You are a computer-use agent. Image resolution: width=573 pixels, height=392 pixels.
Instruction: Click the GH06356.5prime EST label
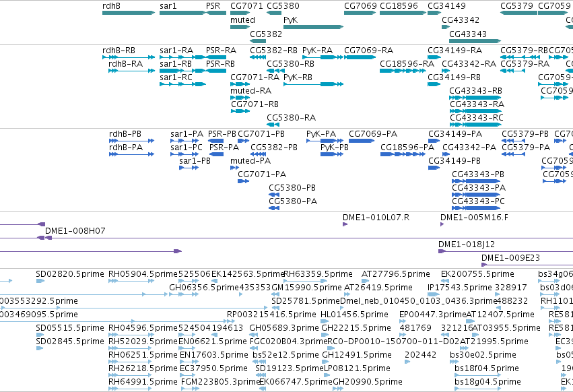point(204,288)
